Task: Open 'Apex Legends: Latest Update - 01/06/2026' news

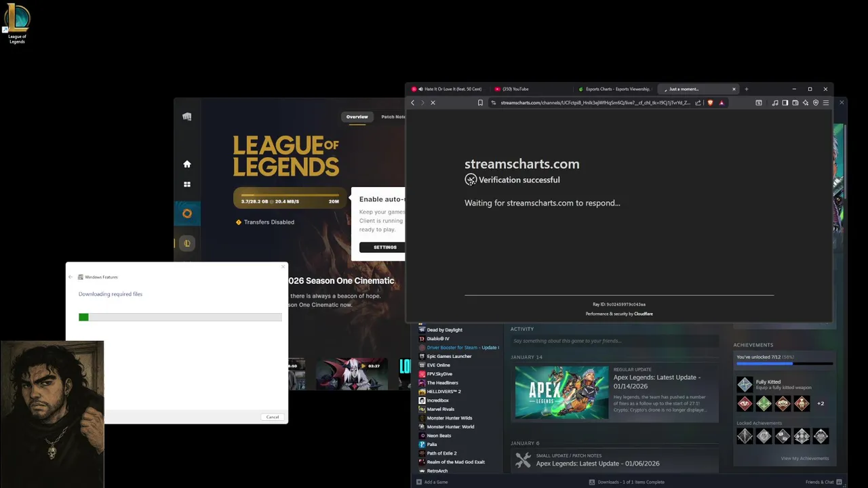Action: point(597,464)
